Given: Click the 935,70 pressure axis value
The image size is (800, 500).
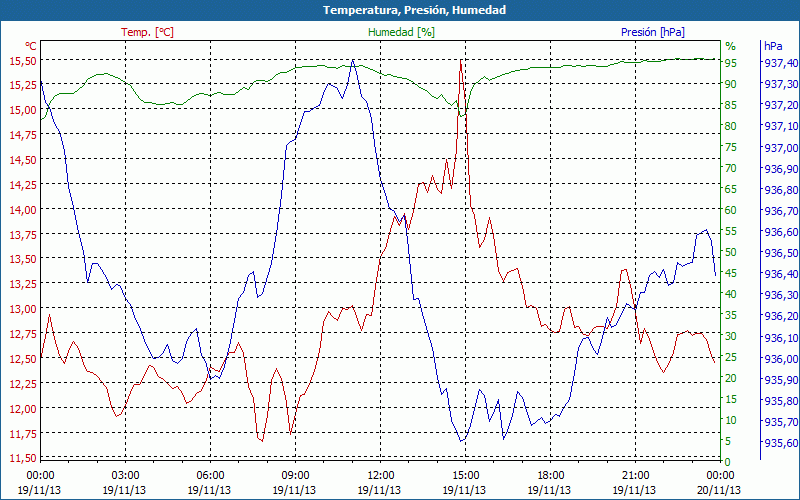Looking at the screenshot, I should click(779, 423).
